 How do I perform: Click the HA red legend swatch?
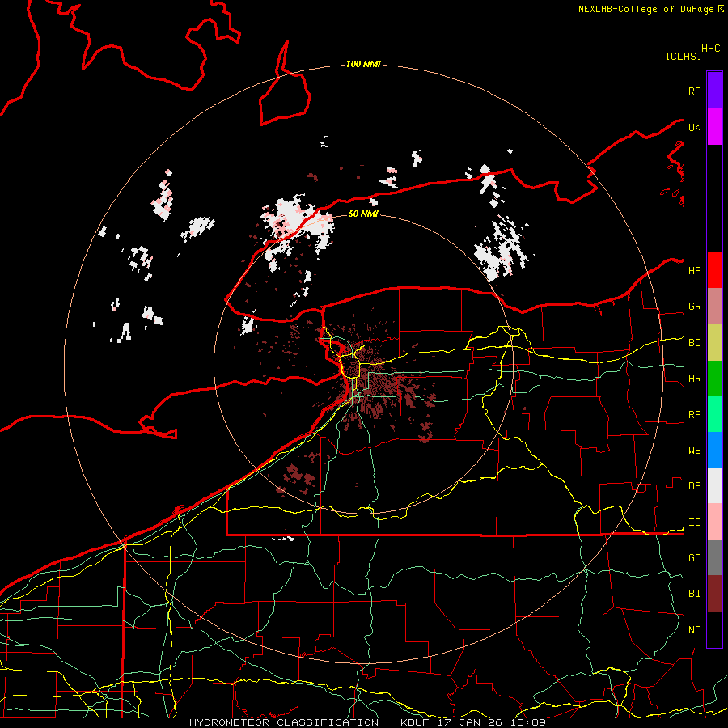coord(714,270)
